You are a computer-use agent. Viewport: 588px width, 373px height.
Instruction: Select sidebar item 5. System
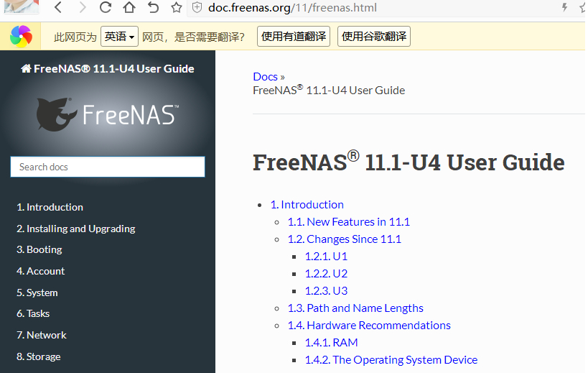click(x=37, y=293)
